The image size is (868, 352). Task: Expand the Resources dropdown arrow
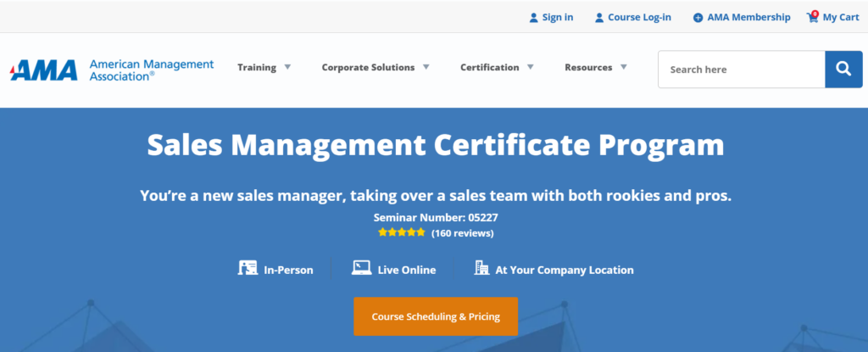(x=623, y=67)
